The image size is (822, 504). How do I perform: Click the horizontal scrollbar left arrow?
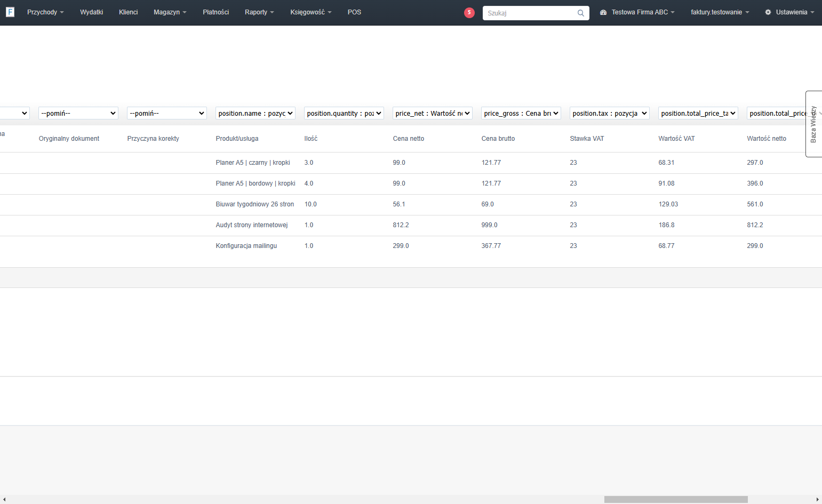(4, 500)
